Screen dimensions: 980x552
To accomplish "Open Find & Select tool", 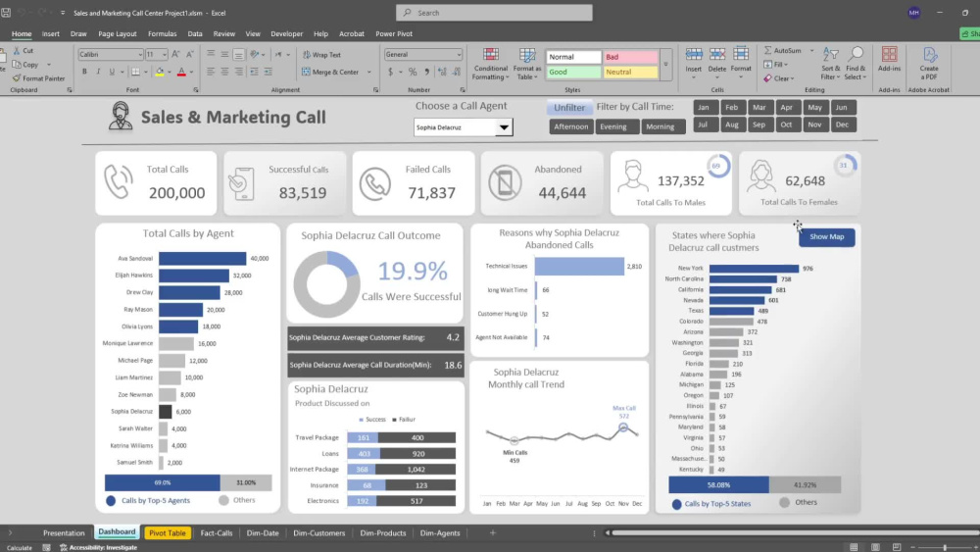I will (856, 63).
